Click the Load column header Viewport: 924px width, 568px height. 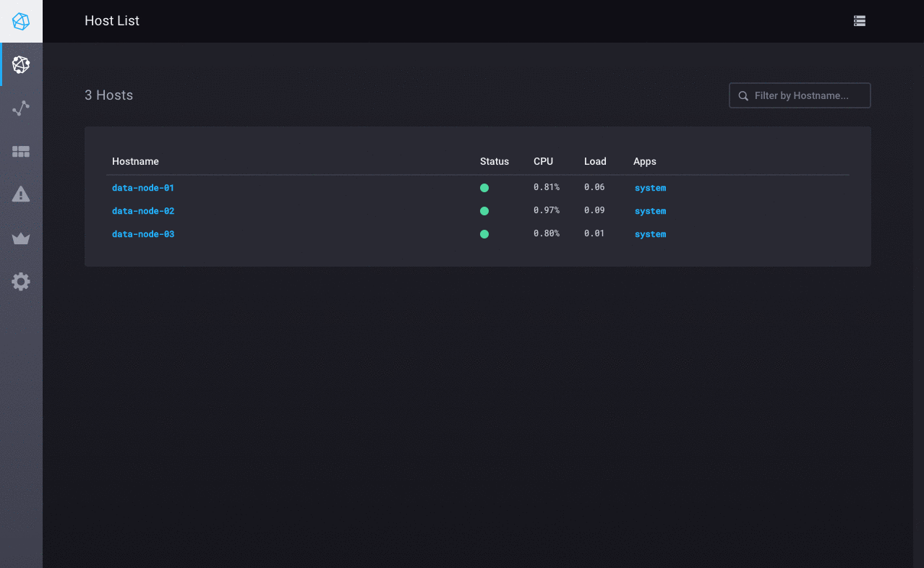point(595,161)
